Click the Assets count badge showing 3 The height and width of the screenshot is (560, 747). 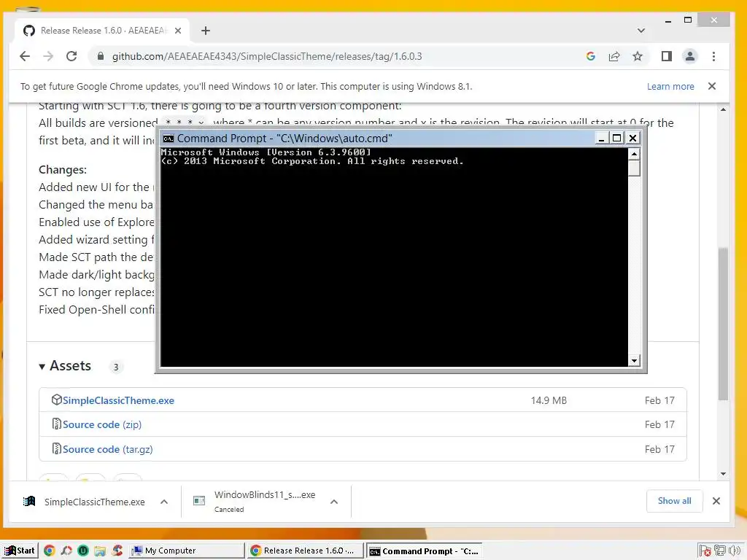click(x=116, y=367)
